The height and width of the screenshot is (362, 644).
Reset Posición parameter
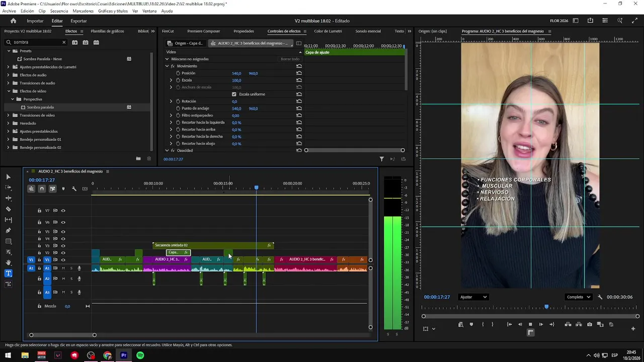299,73
